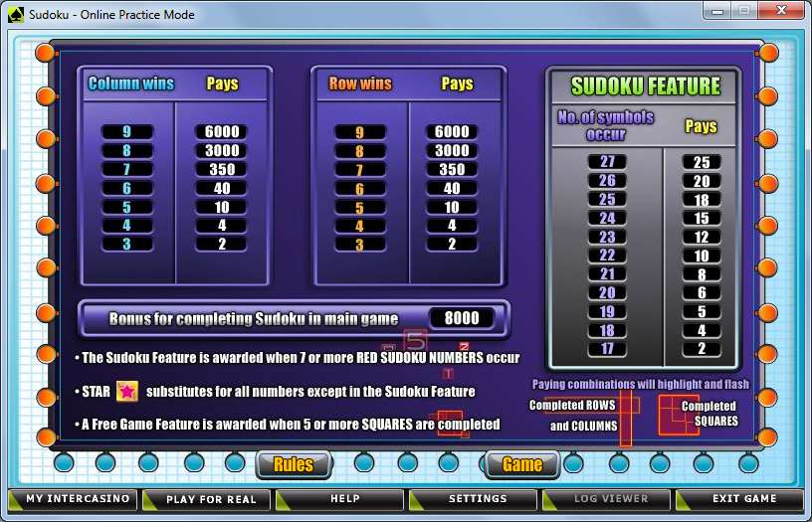Click the pink STAR symbol icon
Viewport: 812px width, 522px height.
coord(127,391)
